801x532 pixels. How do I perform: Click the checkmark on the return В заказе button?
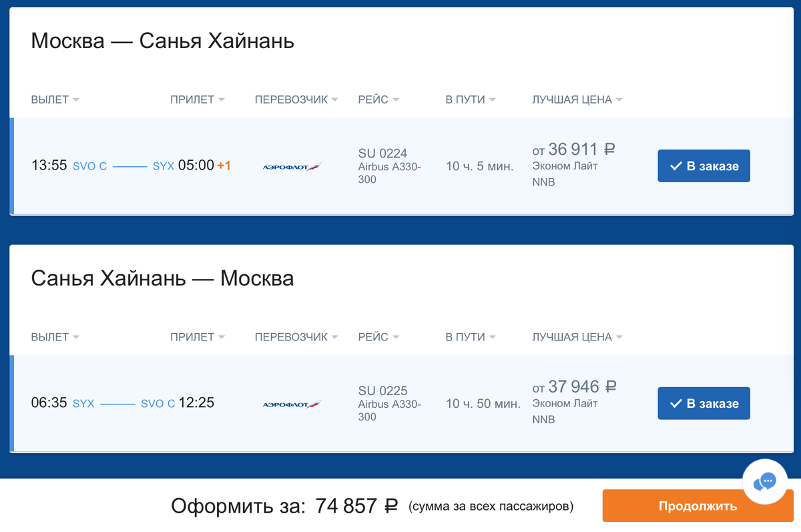(x=677, y=403)
